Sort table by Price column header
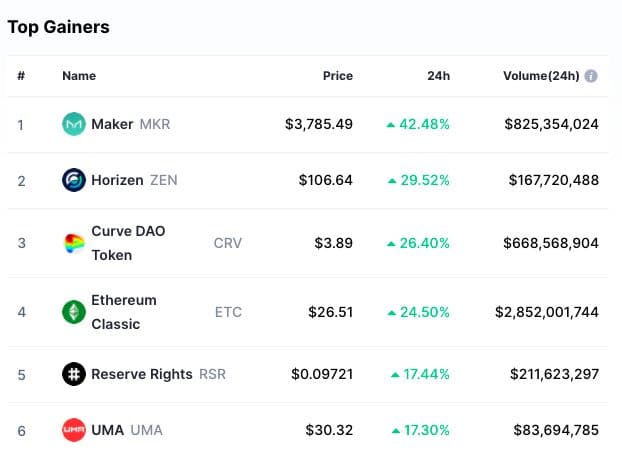The width and height of the screenshot is (622, 453). tap(337, 76)
